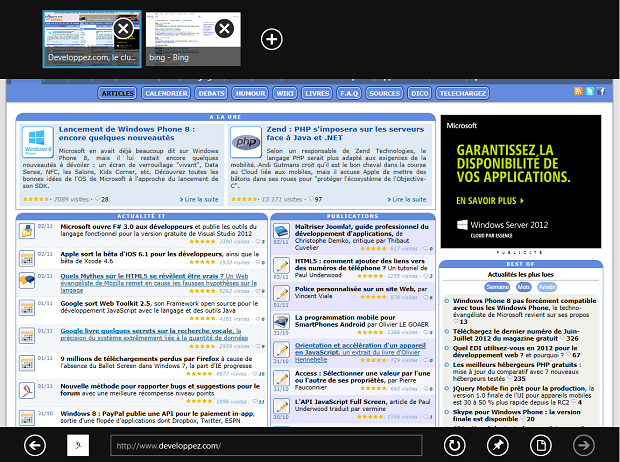Open Quels Mythes sur le HTML5 link

click(x=159, y=283)
